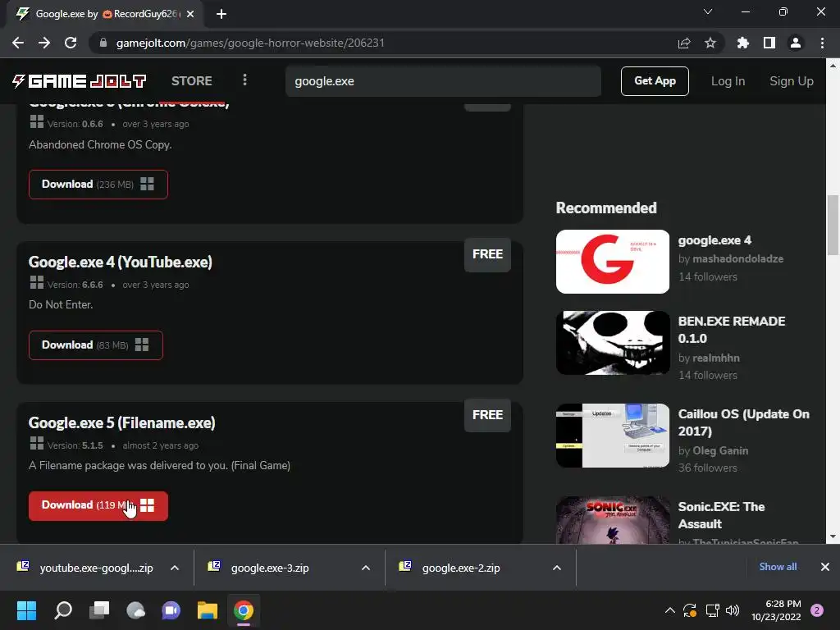
Task: Click the Google.exe 5 (Filename.exe) heading
Action: [121, 422]
